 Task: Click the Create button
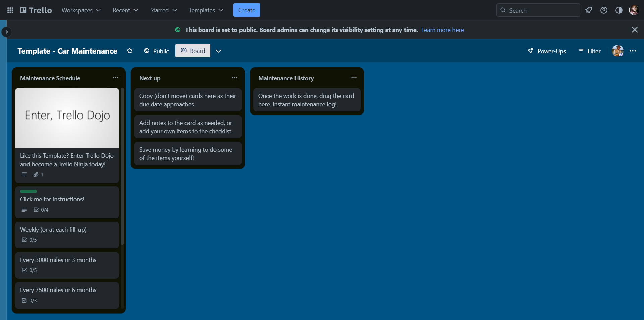coord(247,10)
